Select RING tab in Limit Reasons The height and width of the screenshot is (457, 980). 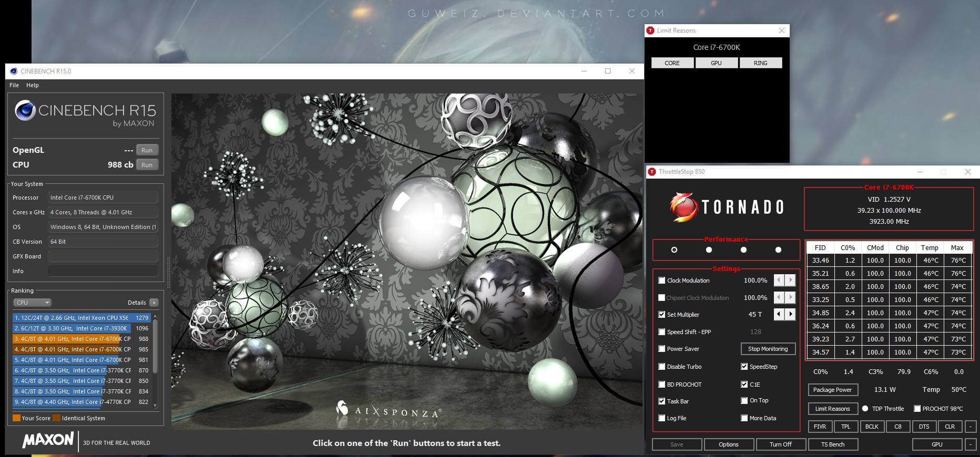tap(761, 63)
